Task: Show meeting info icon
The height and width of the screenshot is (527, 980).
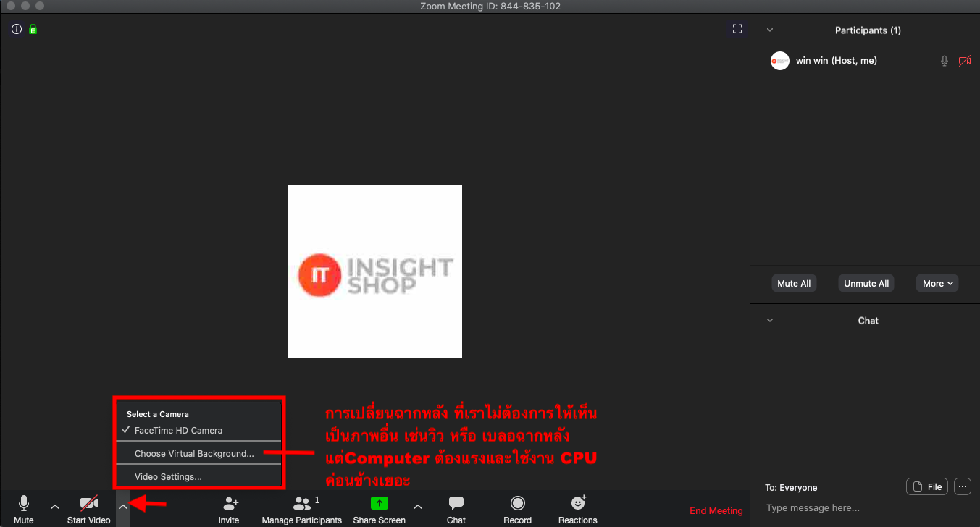Action: [x=17, y=29]
